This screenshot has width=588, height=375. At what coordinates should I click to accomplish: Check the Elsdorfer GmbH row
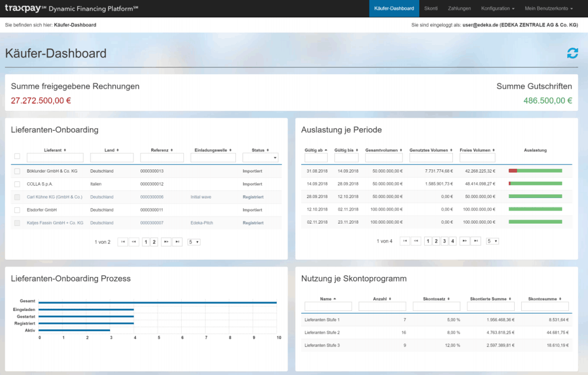(17, 210)
